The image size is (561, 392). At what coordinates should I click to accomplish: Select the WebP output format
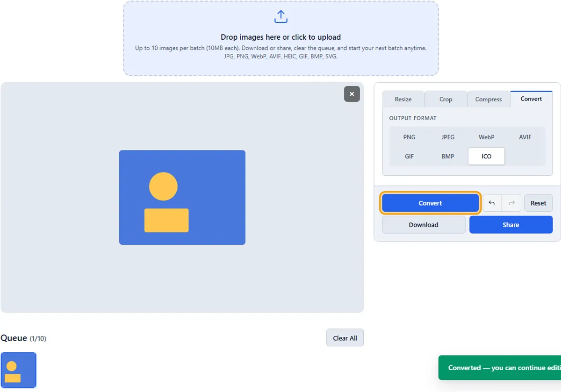pos(487,137)
